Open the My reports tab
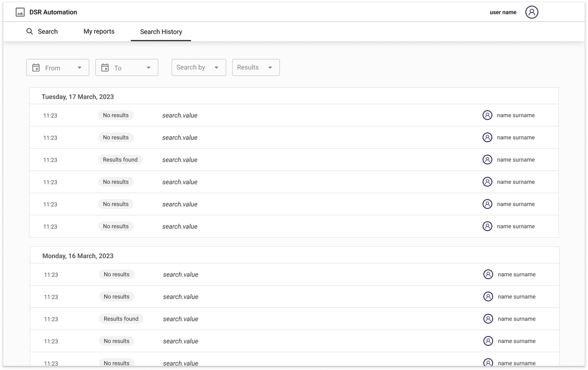Image resolution: width=588 pixels, height=370 pixels. pyautogui.click(x=99, y=31)
